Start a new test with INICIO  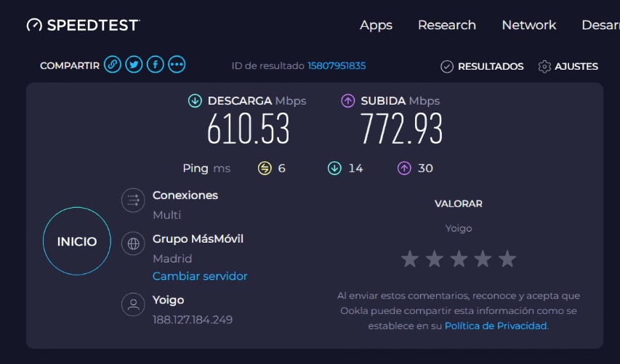pos(77,241)
